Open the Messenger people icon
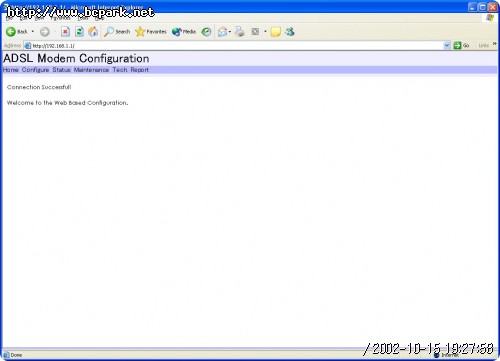Viewport: 500px width, 361px height. pyautogui.click(x=290, y=32)
